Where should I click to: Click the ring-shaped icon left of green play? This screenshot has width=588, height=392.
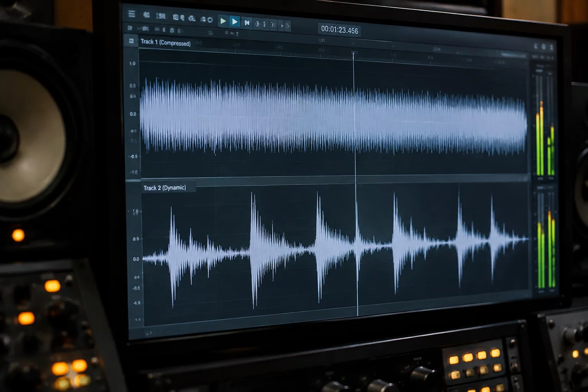tap(210, 20)
